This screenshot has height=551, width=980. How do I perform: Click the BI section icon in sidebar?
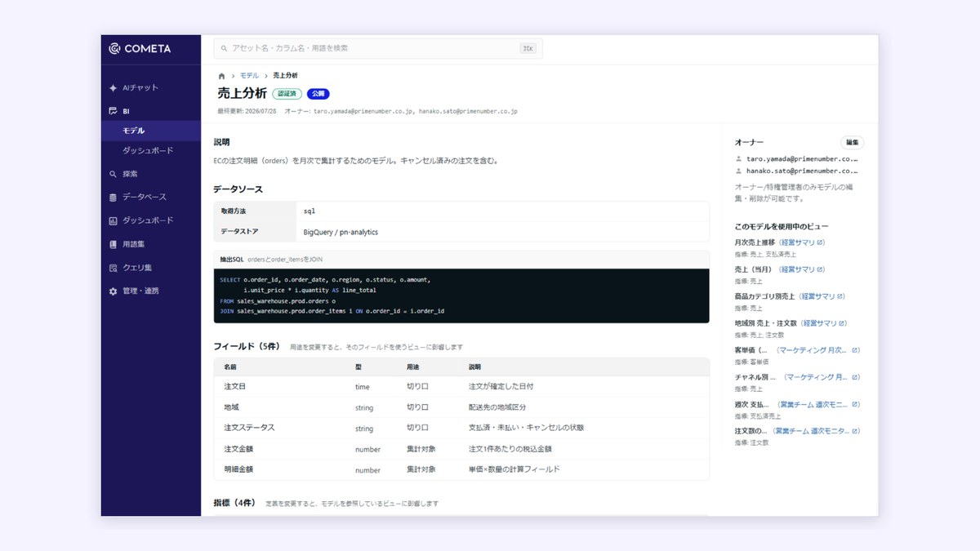114,110
